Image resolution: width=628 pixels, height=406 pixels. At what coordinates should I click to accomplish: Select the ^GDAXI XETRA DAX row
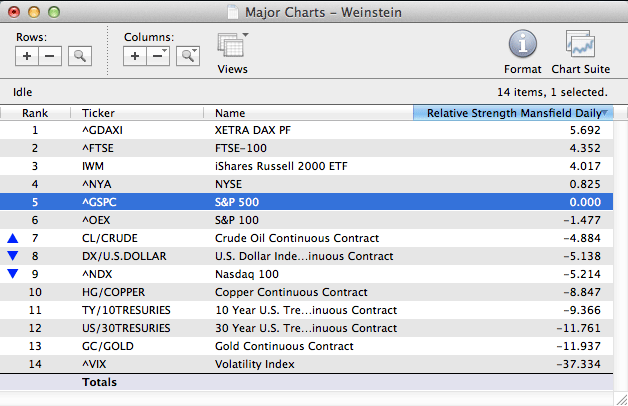pyautogui.click(x=300, y=130)
